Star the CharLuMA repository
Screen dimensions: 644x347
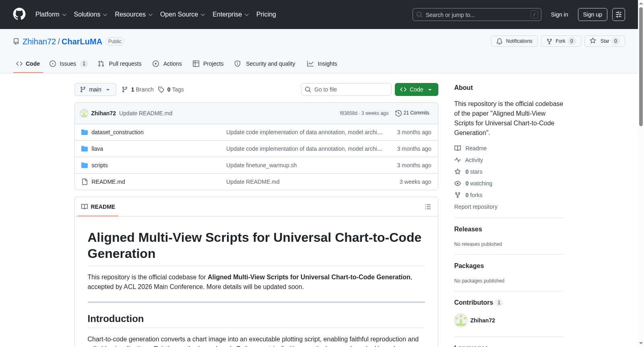(x=605, y=41)
